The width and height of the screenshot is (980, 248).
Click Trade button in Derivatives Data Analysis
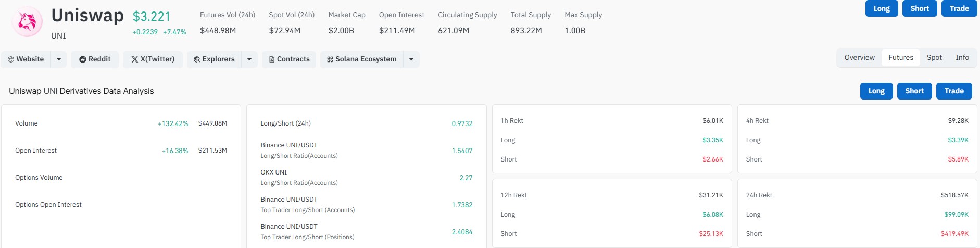954,91
